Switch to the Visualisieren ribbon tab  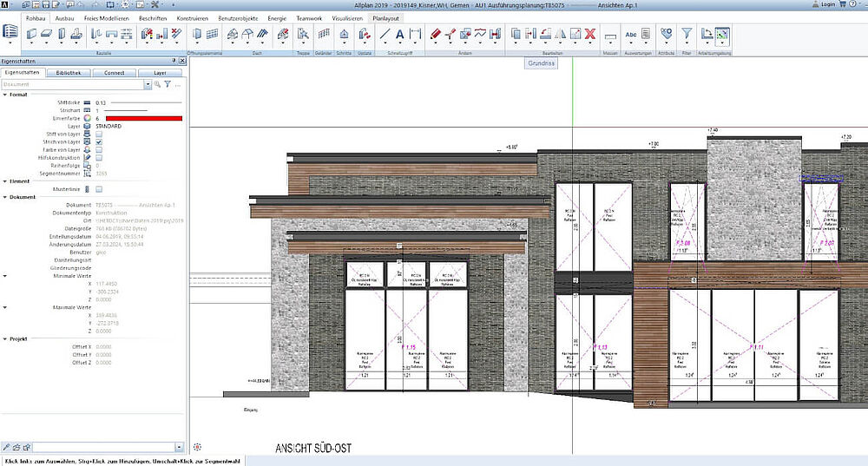pyautogui.click(x=347, y=18)
